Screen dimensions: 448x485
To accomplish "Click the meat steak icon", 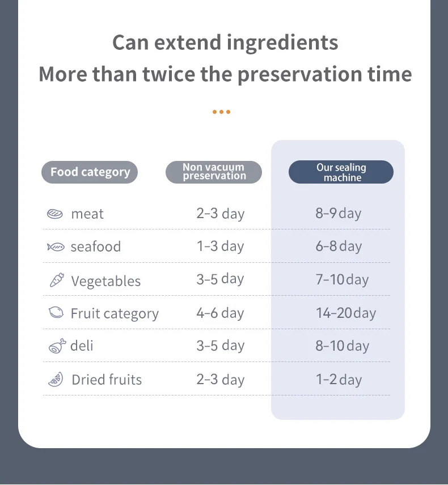I will tap(55, 214).
